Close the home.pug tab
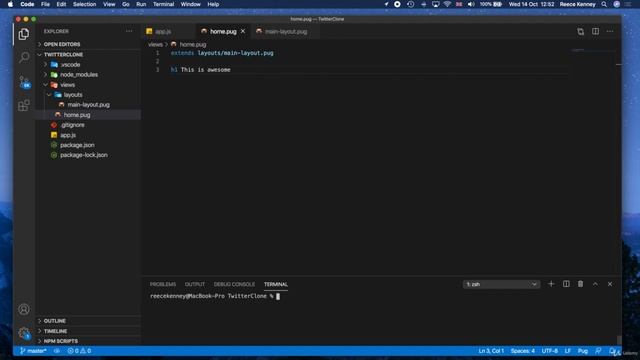640x360 pixels. pos(243,31)
